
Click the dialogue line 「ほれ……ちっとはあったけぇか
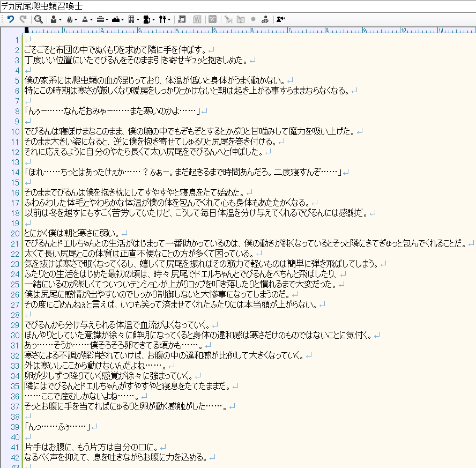(183, 172)
